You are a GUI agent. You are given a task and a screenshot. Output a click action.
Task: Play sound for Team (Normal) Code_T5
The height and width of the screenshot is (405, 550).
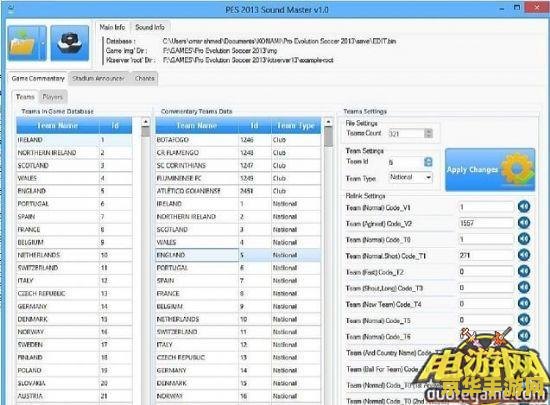[524, 319]
